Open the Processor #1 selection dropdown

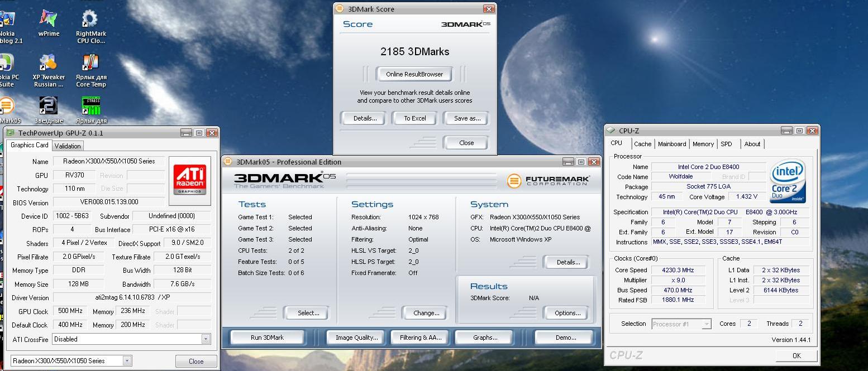[707, 324]
